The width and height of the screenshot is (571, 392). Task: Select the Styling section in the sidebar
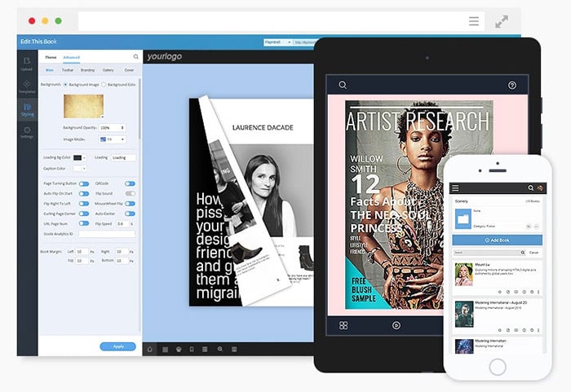[x=27, y=109]
